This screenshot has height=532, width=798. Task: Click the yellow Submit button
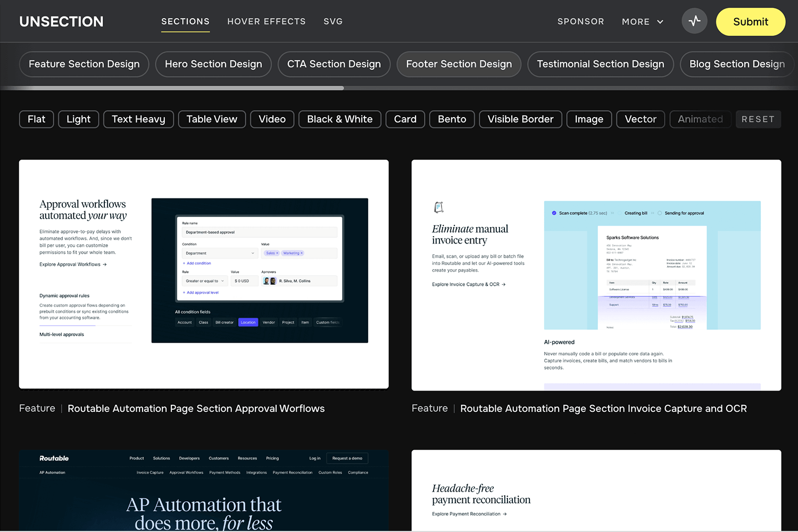pos(750,22)
